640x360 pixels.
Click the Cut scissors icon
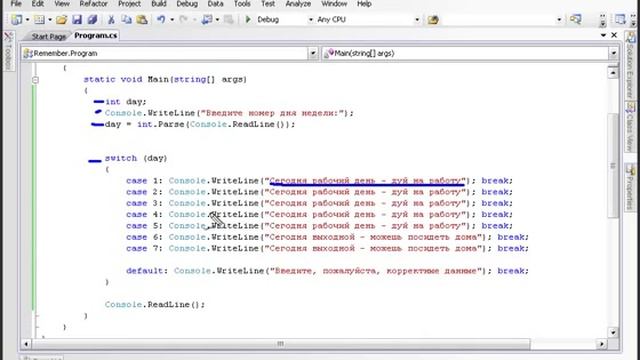(111, 20)
